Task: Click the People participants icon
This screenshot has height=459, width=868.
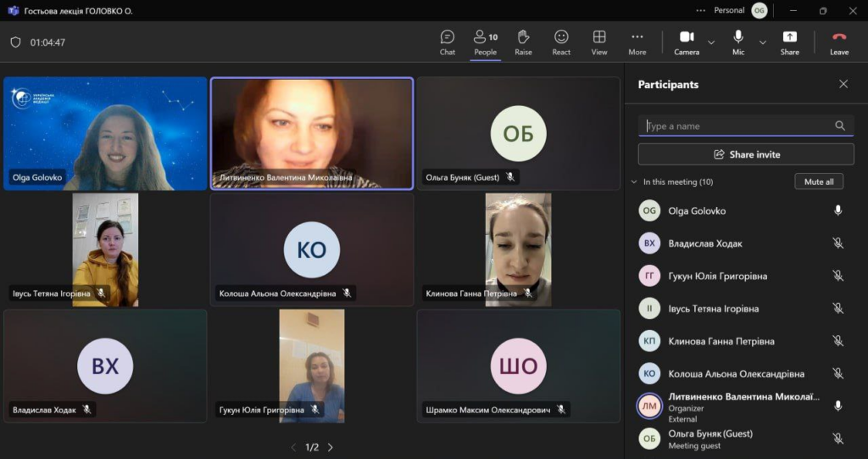Action: pyautogui.click(x=485, y=42)
